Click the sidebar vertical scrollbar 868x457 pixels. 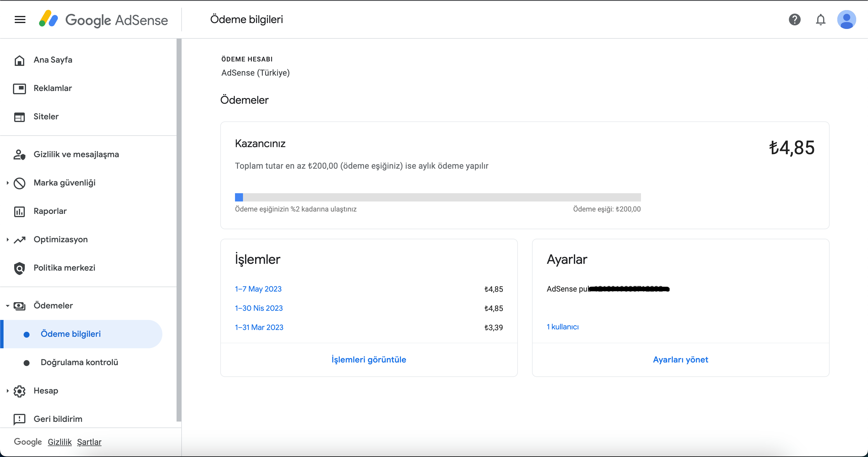tap(179, 230)
